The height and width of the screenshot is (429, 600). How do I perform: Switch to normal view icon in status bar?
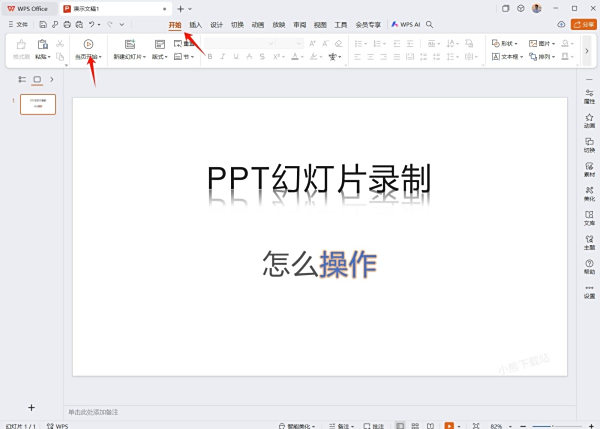click(400, 426)
